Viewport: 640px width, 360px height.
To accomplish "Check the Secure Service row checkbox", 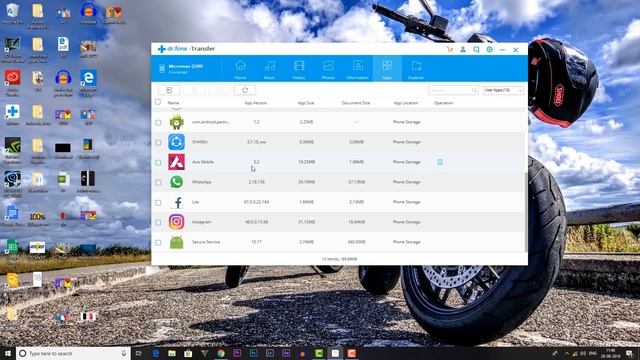I will coord(158,242).
